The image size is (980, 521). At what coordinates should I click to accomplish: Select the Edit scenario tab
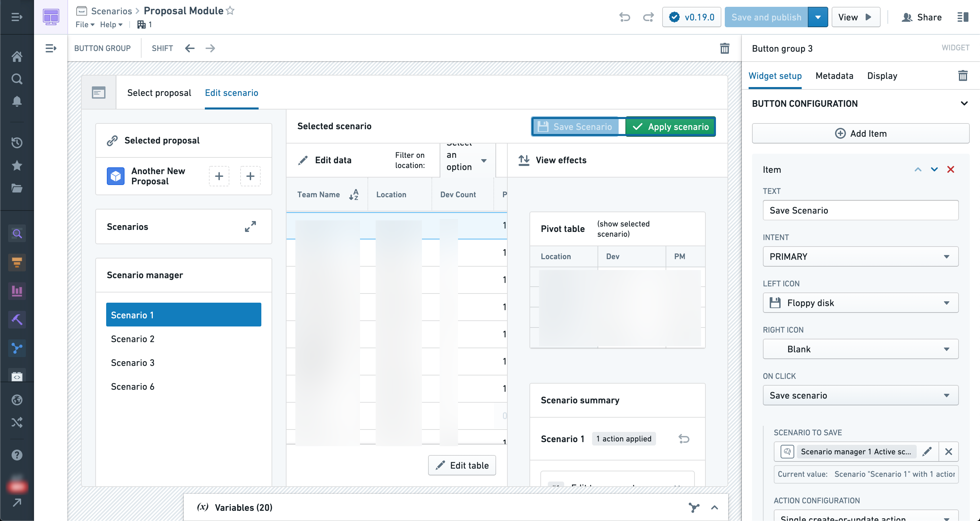click(231, 93)
